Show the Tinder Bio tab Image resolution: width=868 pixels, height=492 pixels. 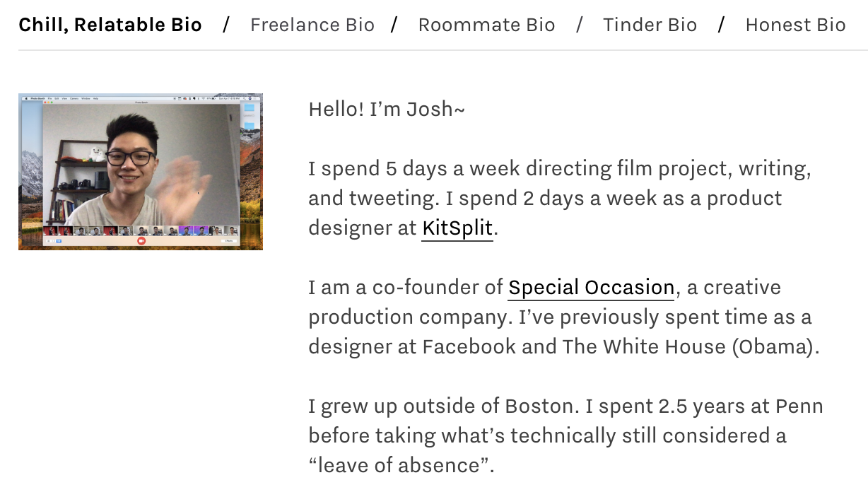pyautogui.click(x=650, y=25)
